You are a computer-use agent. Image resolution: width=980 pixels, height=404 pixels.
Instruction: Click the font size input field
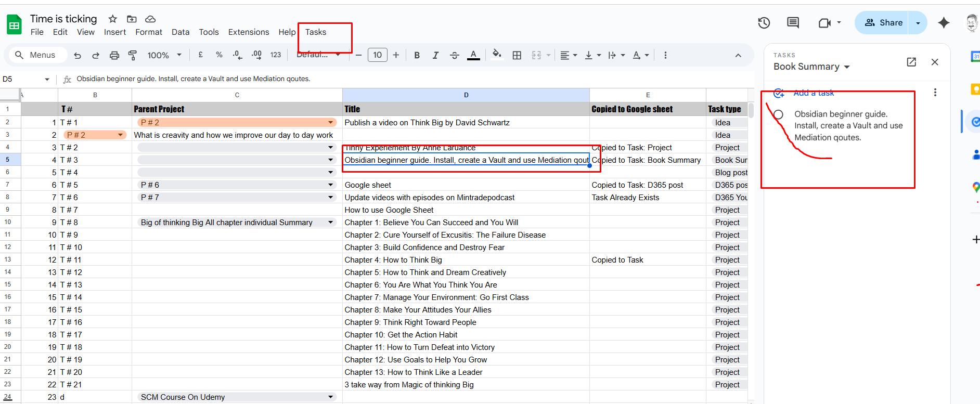(x=377, y=55)
